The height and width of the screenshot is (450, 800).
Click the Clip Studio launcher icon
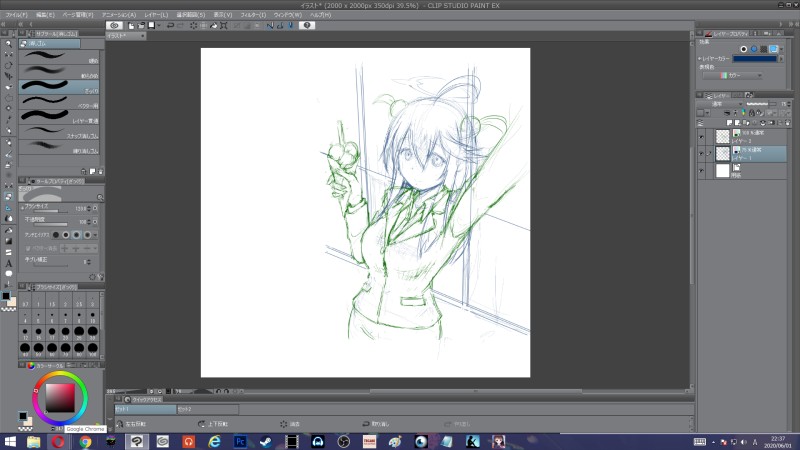pyautogui.click(x=114, y=26)
